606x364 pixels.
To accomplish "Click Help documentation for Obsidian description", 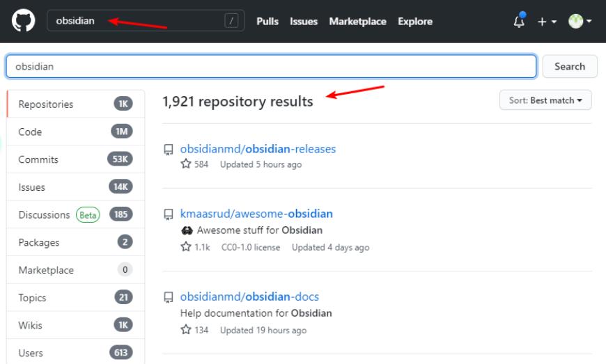I will (256, 313).
